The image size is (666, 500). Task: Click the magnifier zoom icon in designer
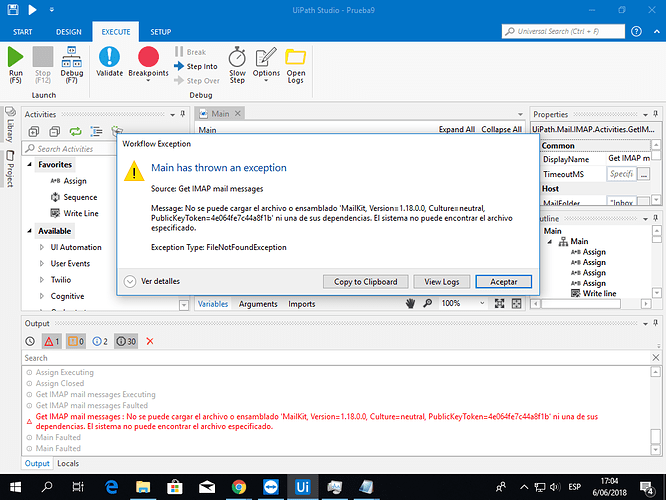[x=427, y=303]
